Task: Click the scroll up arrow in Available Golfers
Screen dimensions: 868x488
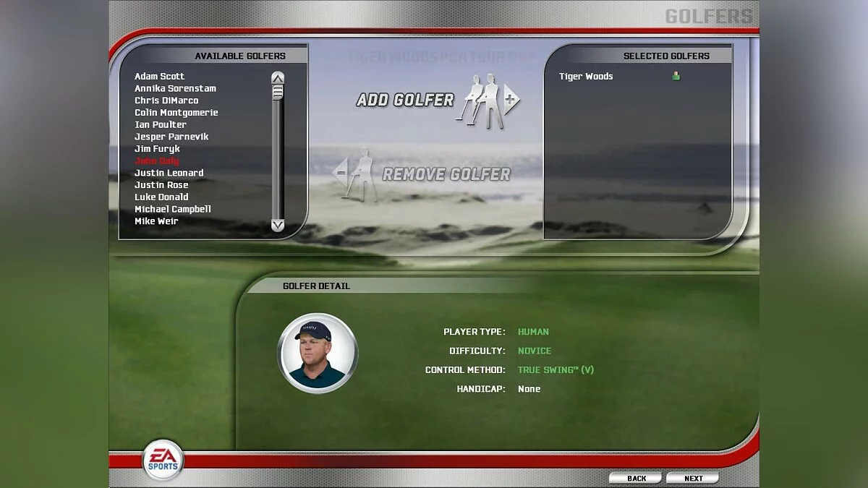Action: pos(278,78)
